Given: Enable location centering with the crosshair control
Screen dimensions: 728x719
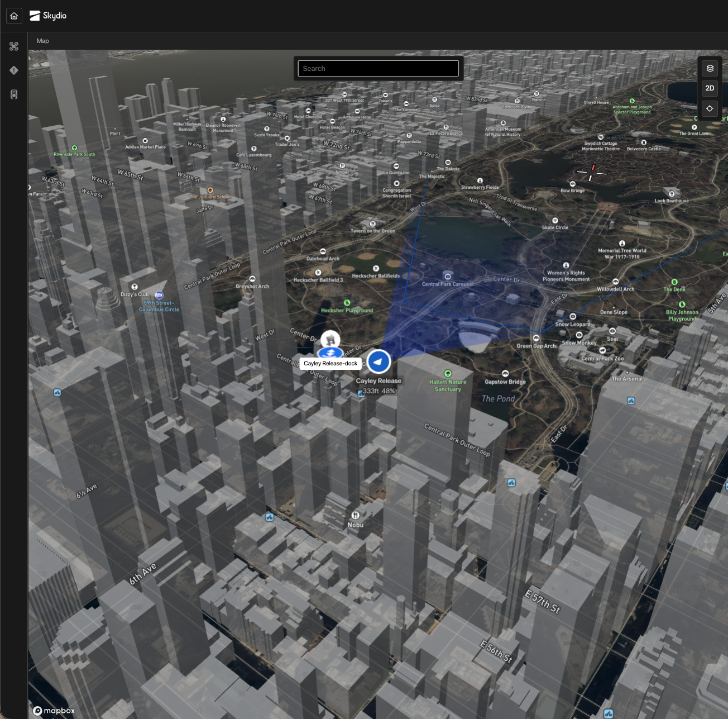Looking at the screenshot, I should point(710,108).
